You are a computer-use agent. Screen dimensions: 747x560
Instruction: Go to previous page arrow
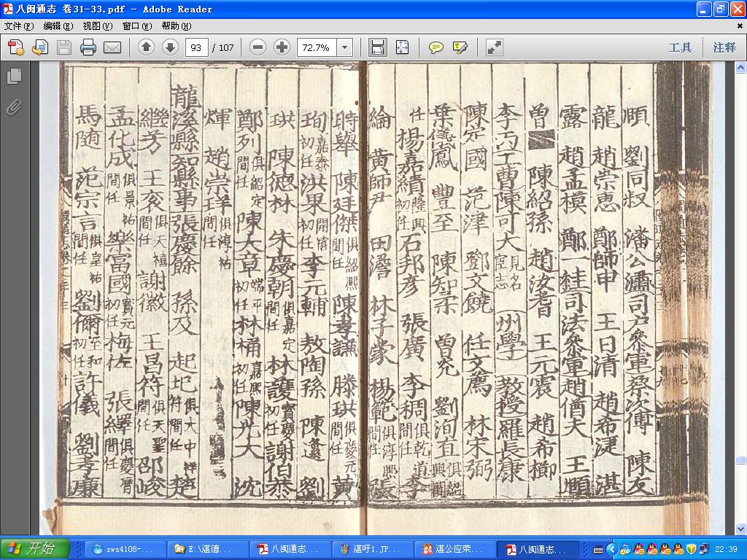(146, 47)
